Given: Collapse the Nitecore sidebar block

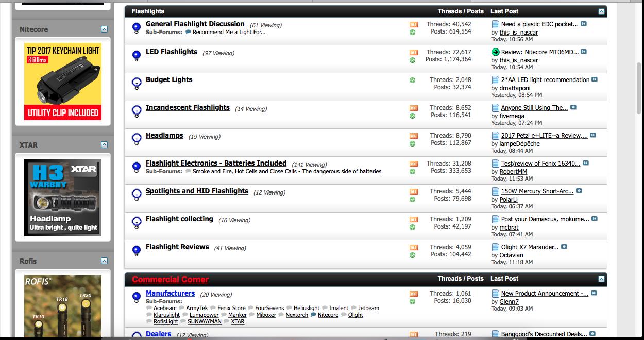Looking at the screenshot, I should [x=105, y=29].
